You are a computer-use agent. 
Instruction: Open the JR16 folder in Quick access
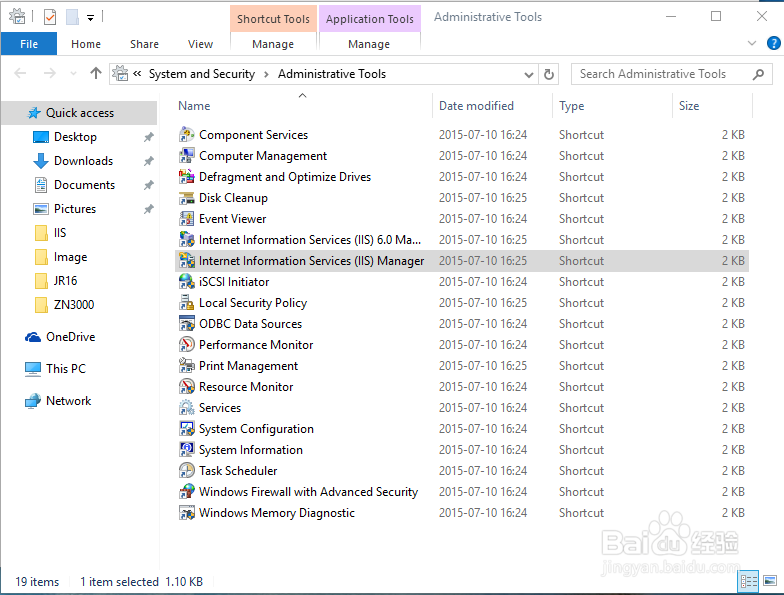(x=56, y=281)
